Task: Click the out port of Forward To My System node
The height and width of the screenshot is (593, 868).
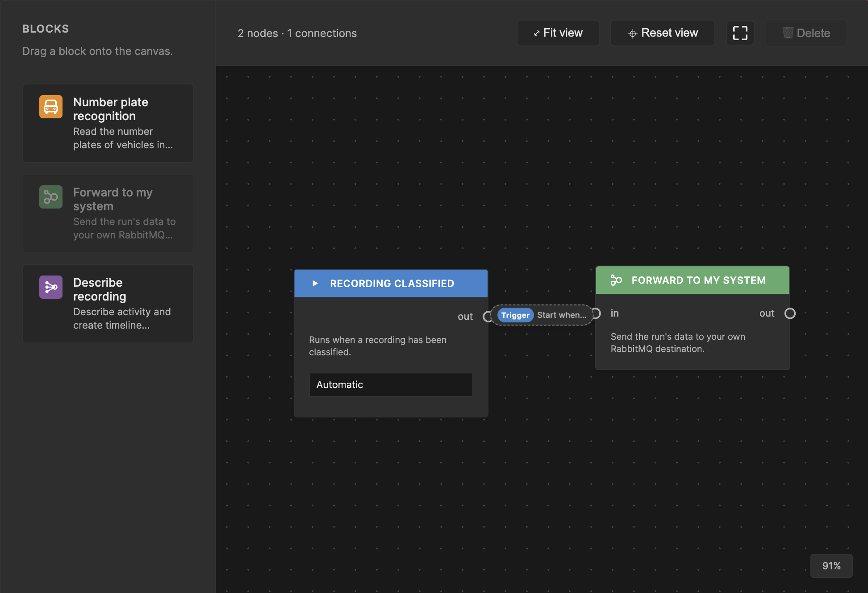Action: (790, 313)
